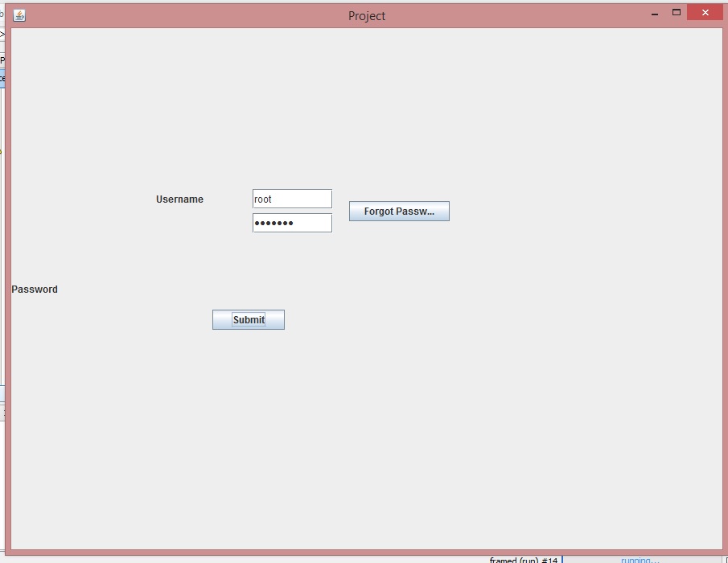
Task: Maximize the Project window
Action: [x=677, y=13]
